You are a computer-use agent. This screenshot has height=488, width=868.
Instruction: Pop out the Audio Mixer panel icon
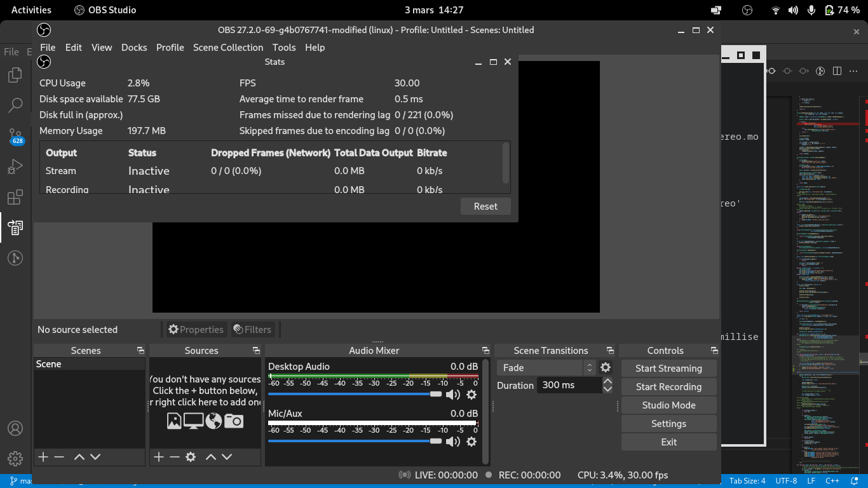(486, 350)
